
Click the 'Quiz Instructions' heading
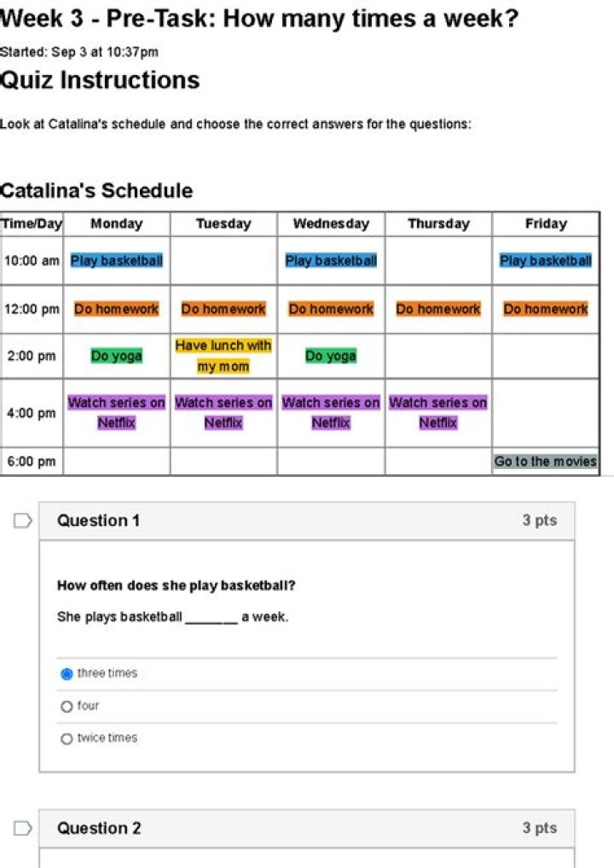coord(100,80)
